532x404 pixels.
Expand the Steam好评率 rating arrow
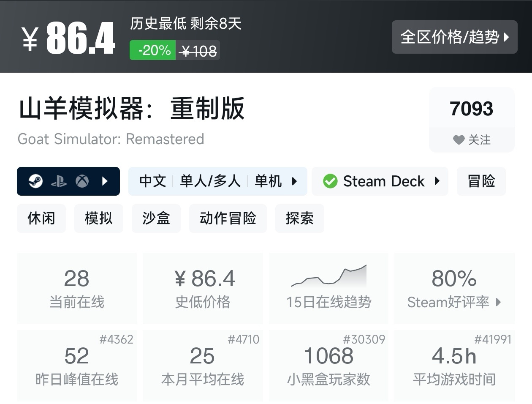[x=499, y=302]
